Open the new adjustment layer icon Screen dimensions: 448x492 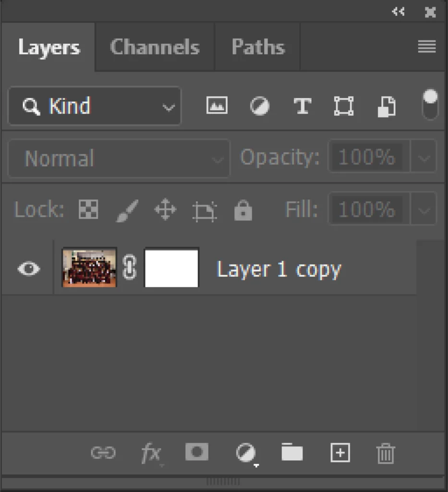pyautogui.click(x=244, y=452)
